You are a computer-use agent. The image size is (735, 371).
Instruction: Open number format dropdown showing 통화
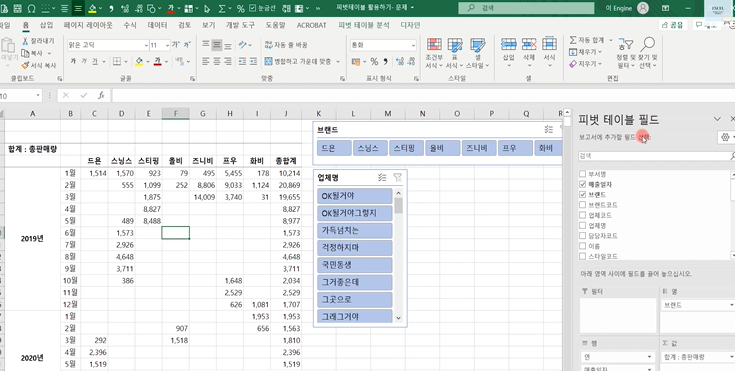[x=413, y=45]
